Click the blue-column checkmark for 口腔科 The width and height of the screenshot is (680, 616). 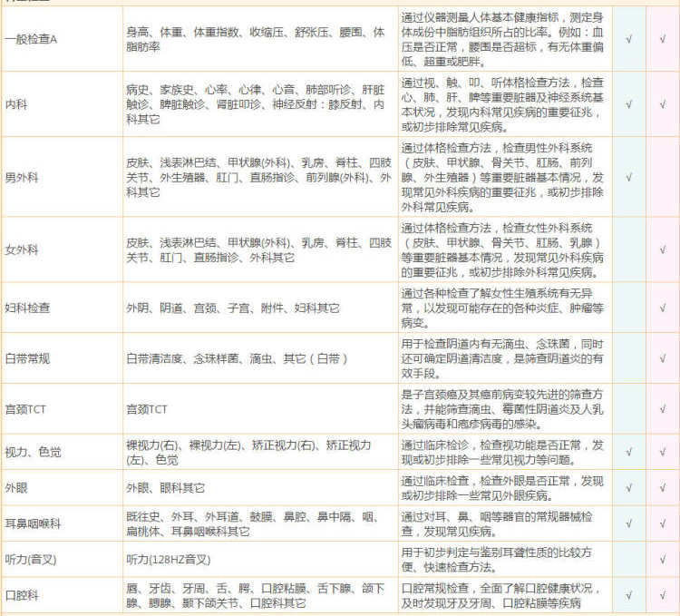pos(629,595)
